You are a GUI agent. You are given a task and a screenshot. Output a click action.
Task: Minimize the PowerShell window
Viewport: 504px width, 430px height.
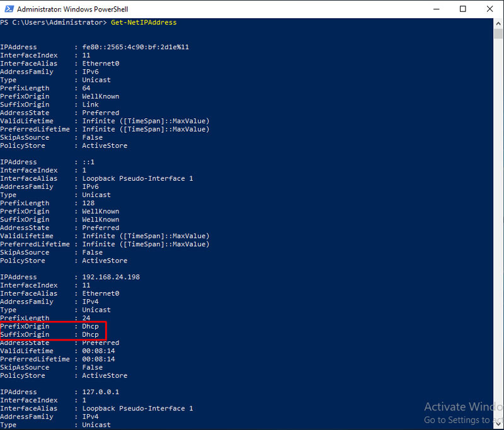436,9
